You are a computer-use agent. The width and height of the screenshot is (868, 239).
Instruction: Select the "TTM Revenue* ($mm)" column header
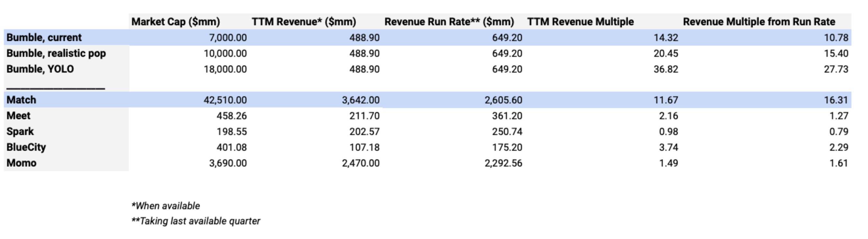point(303,22)
